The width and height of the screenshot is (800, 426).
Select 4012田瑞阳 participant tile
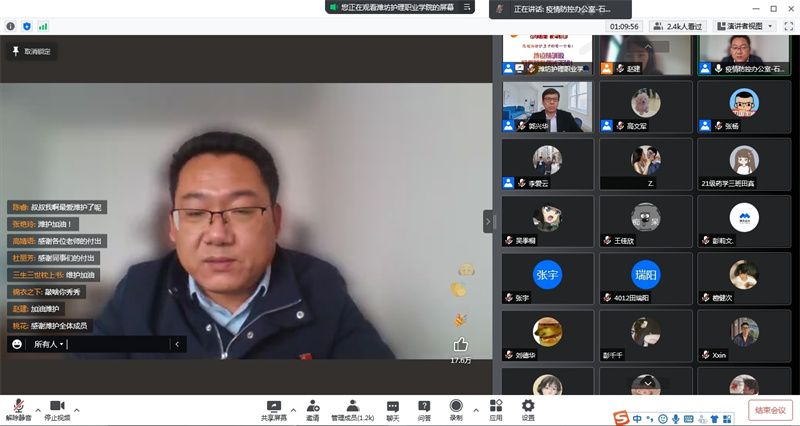(645, 279)
